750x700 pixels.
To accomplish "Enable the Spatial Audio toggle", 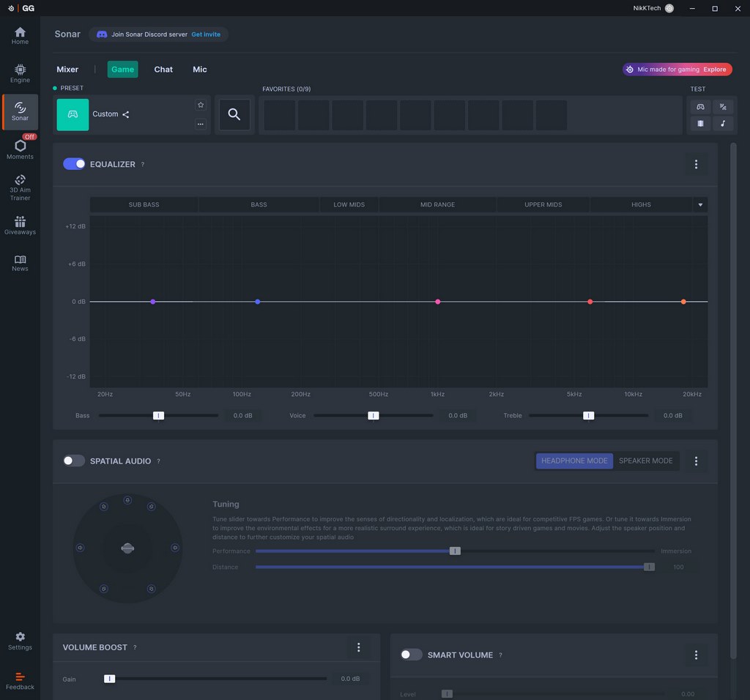I will pyautogui.click(x=74, y=461).
